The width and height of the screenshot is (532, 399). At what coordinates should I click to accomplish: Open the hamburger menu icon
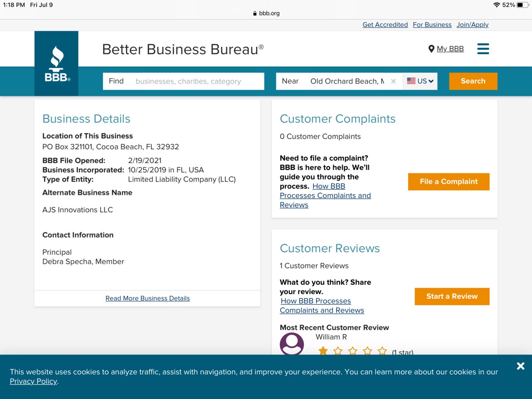483,49
